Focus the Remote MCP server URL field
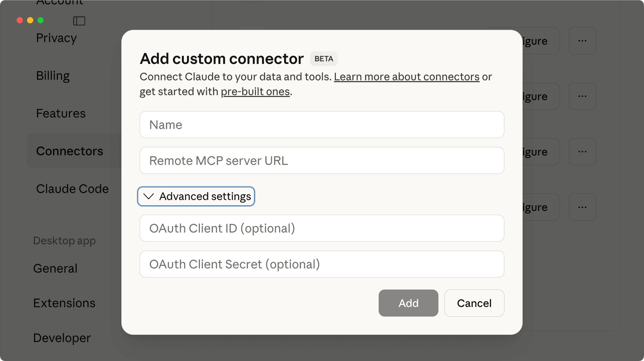 click(322, 161)
